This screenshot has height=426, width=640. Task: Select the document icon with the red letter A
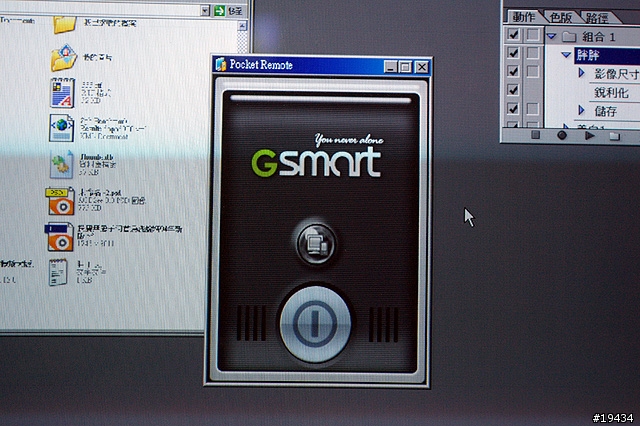[x=62, y=93]
